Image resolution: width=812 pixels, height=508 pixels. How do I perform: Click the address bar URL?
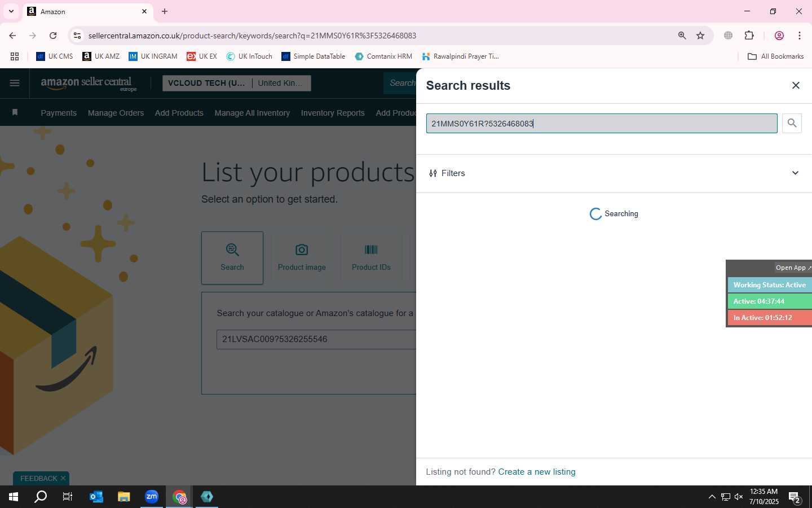pos(252,36)
